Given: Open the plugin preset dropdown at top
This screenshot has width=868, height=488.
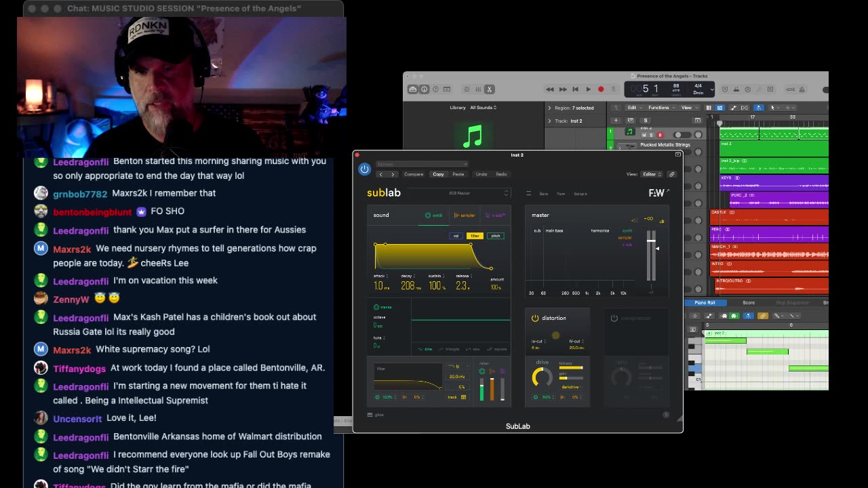Looking at the screenshot, I should [422, 164].
